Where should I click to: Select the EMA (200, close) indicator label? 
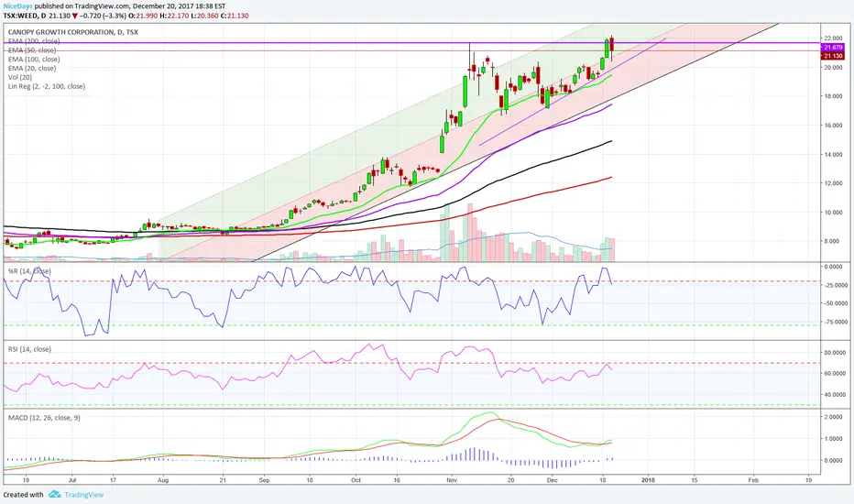click(x=34, y=41)
